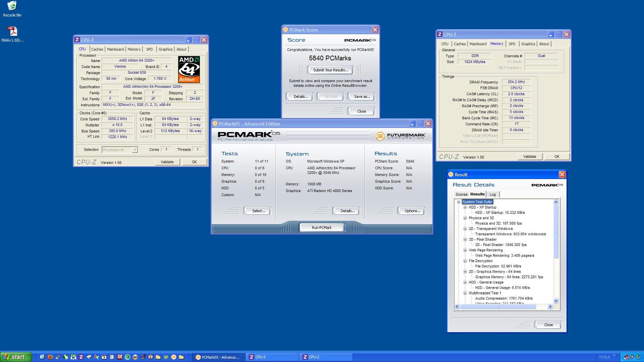The height and width of the screenshot is (362, 644).
Task: Collapse the Web Page Rendering node
Action: pos(465,250)
